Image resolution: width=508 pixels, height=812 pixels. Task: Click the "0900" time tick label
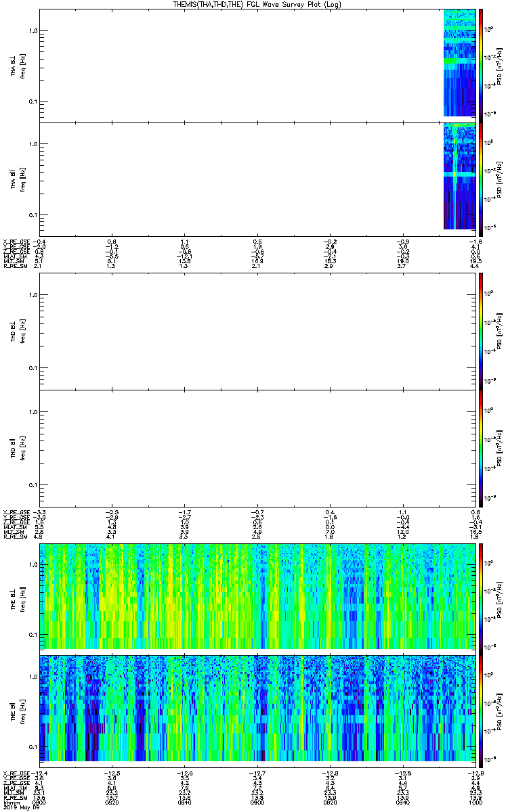(x=257, y=803)
